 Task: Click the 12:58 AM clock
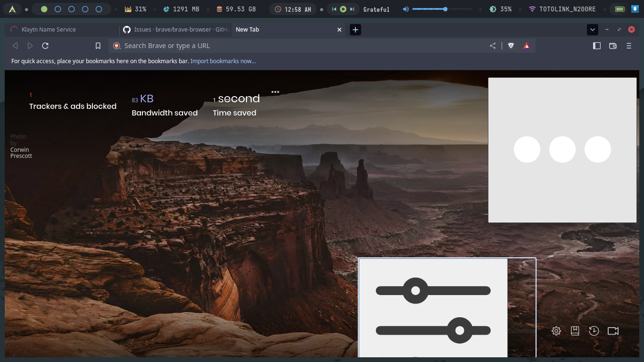293,9
